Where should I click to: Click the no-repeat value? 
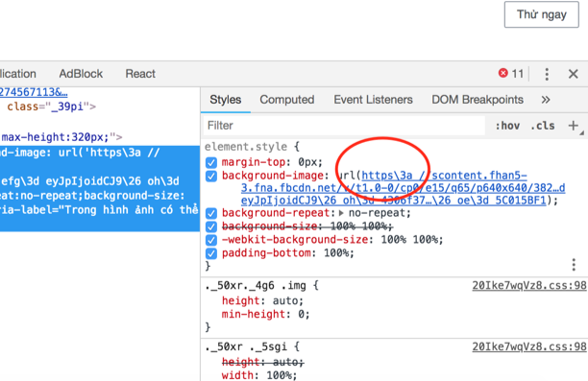click(377, 213)
